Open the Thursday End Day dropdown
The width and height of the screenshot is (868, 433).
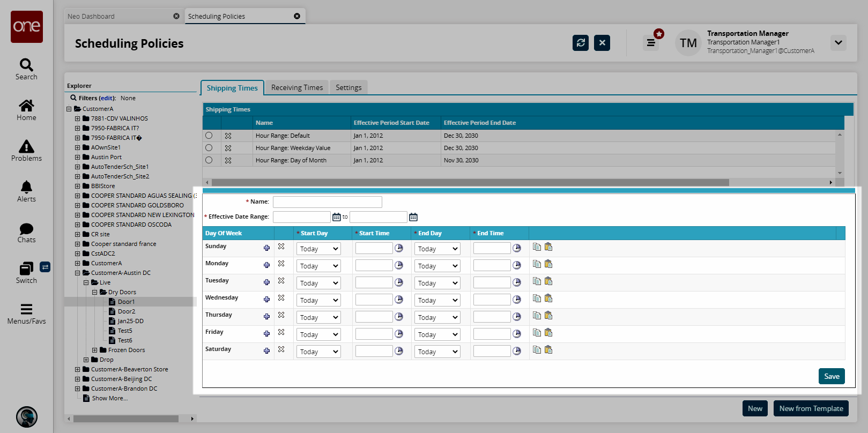[437, 317]
